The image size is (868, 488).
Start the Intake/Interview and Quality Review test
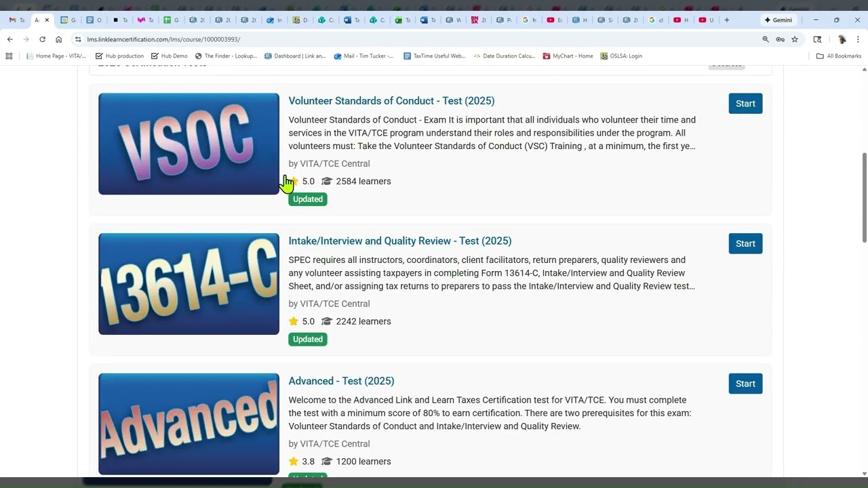[x=745, y=244]
